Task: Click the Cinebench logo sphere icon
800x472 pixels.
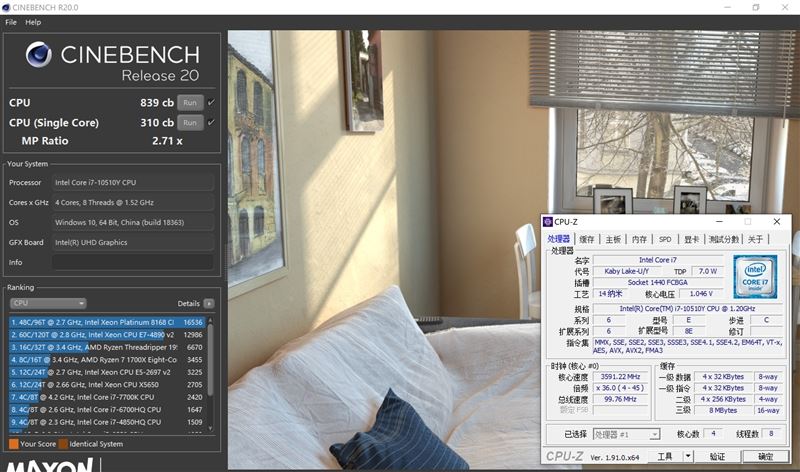Action: (x=39, y=55)
